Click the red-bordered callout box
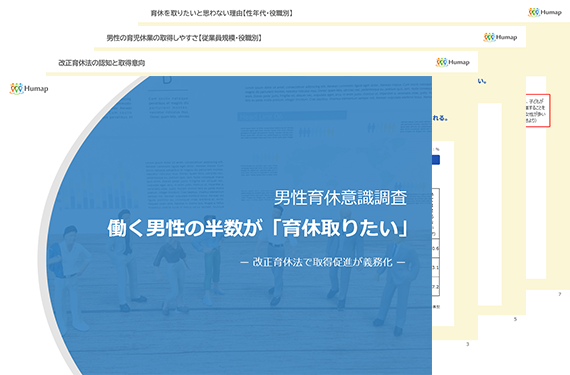The width and height of the screenshot is (570, 375). click(x=538, y=110)
